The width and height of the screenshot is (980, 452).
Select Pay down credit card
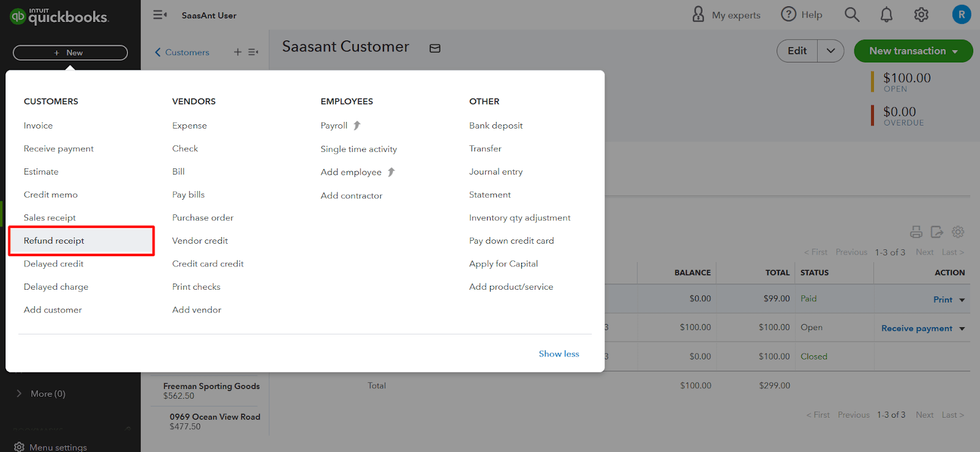pyautogui.click(x=511, y=241)
